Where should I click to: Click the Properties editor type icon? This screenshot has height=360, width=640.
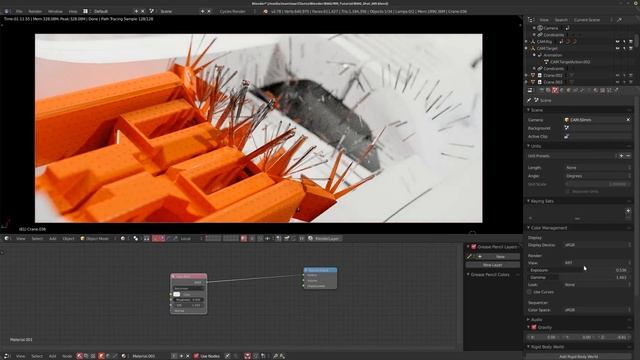(x=530, y=90)
